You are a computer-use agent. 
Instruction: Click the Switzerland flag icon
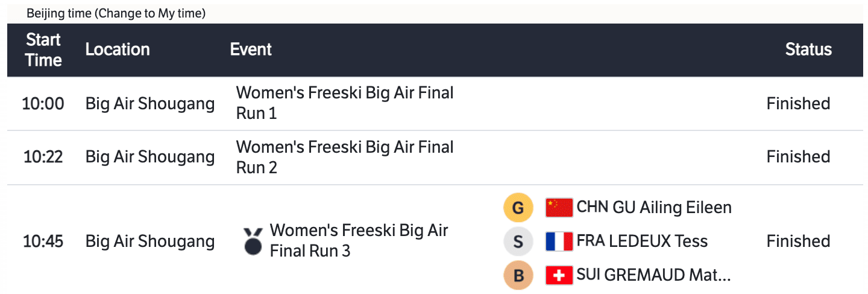(x=559, y=275)
